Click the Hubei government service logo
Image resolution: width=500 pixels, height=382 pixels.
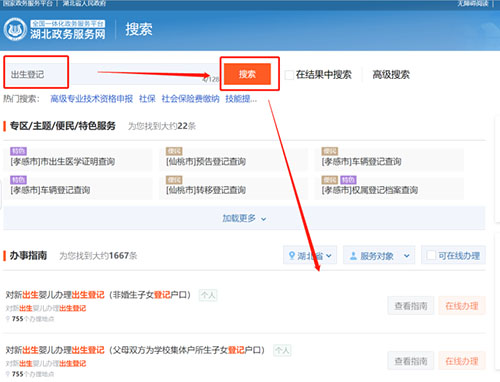click(x=55, y=29)
